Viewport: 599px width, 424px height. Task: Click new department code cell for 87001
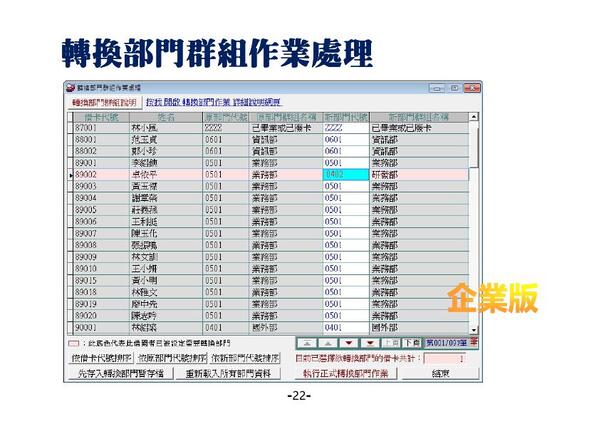point(346,128)
